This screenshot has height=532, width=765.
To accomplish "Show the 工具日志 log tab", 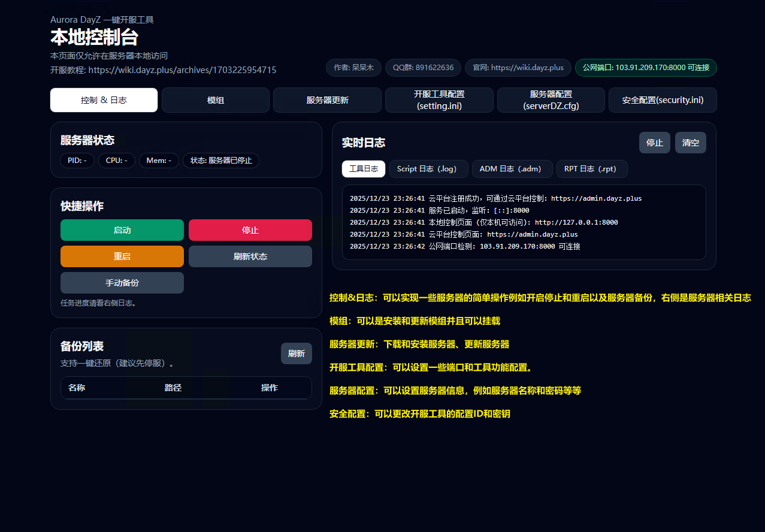I will click(x=364, y=169).
